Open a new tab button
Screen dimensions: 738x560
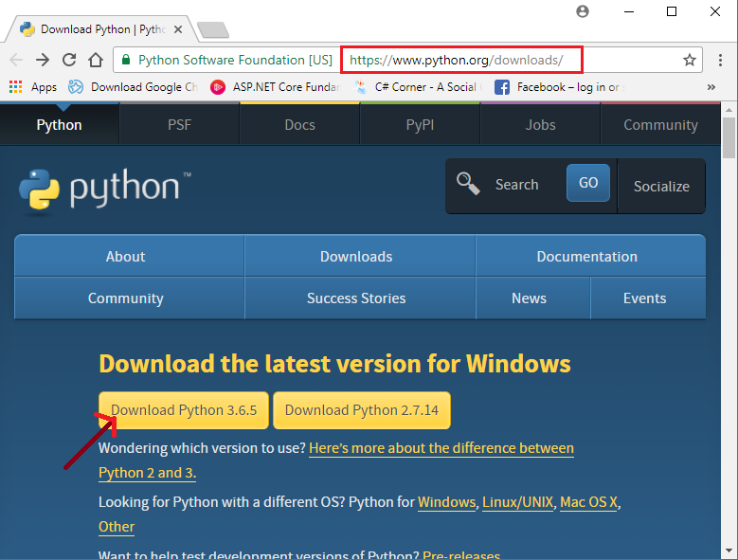[213, 29]
